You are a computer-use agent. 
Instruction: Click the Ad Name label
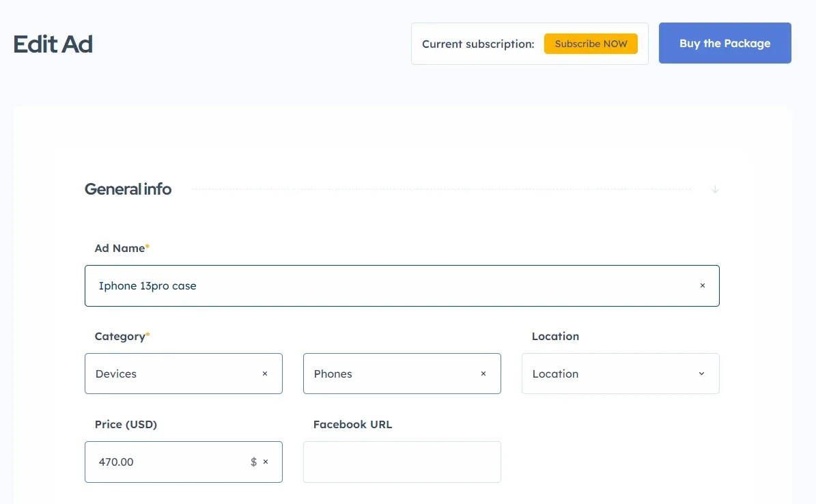point(119,249)
